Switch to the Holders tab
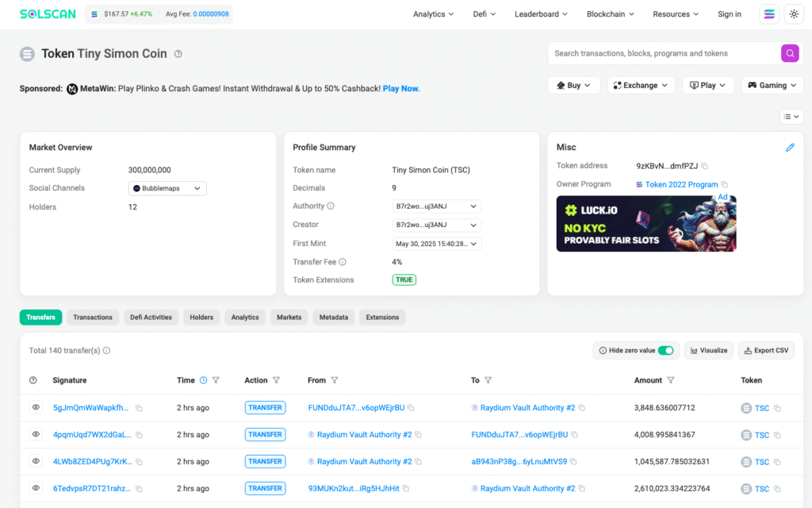Viewport: 812px width, 508px height. tap(201, 317)
